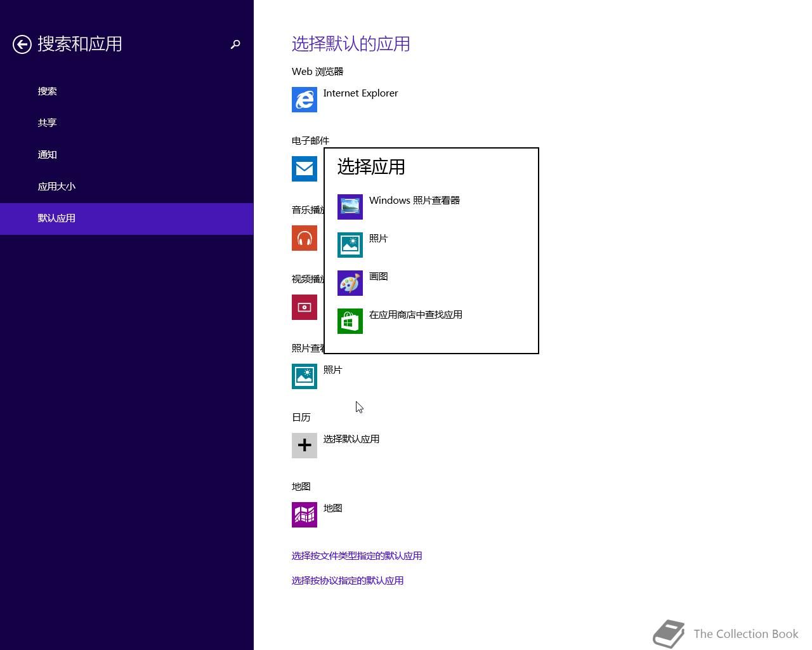
Task: Open search via magnifier icon in sidebar
Action: coord(235,44)
